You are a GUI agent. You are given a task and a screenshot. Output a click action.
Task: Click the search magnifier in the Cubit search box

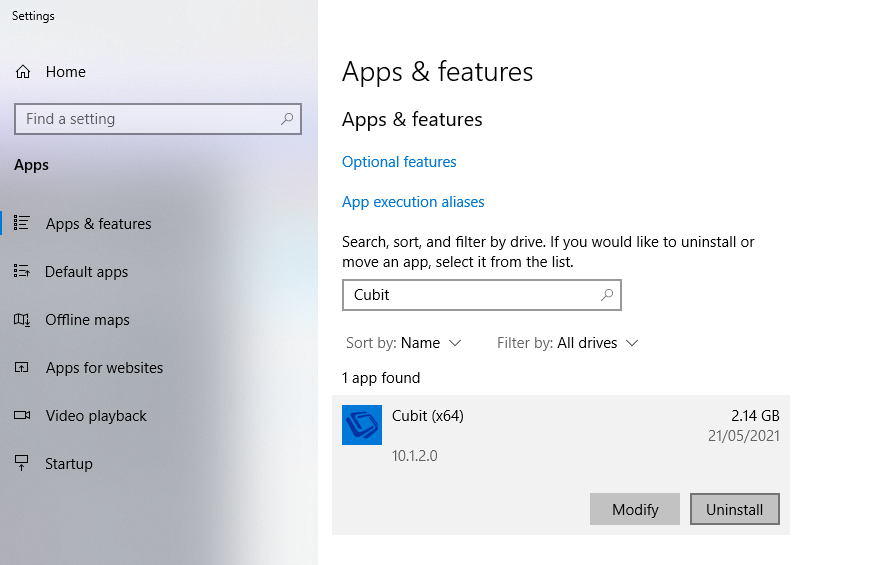607,295
